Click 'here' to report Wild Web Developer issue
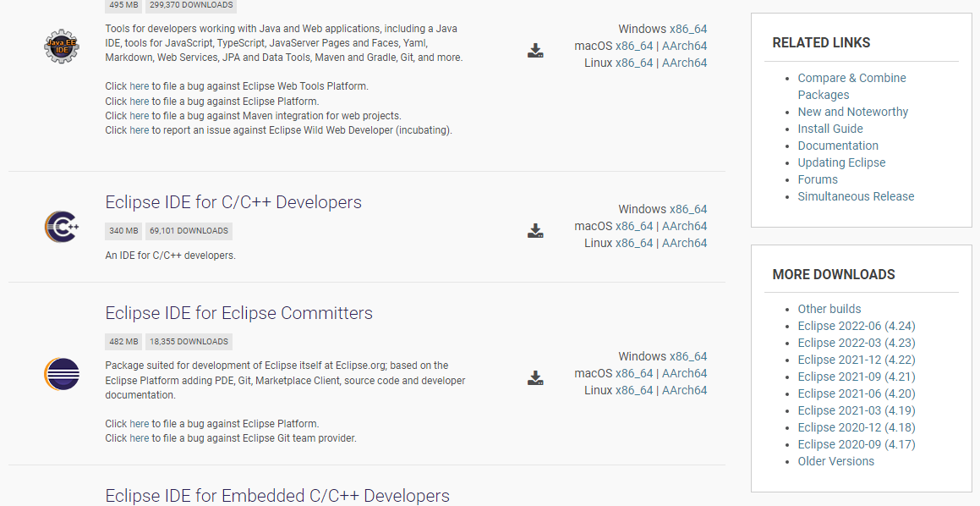 pos(140,130)
